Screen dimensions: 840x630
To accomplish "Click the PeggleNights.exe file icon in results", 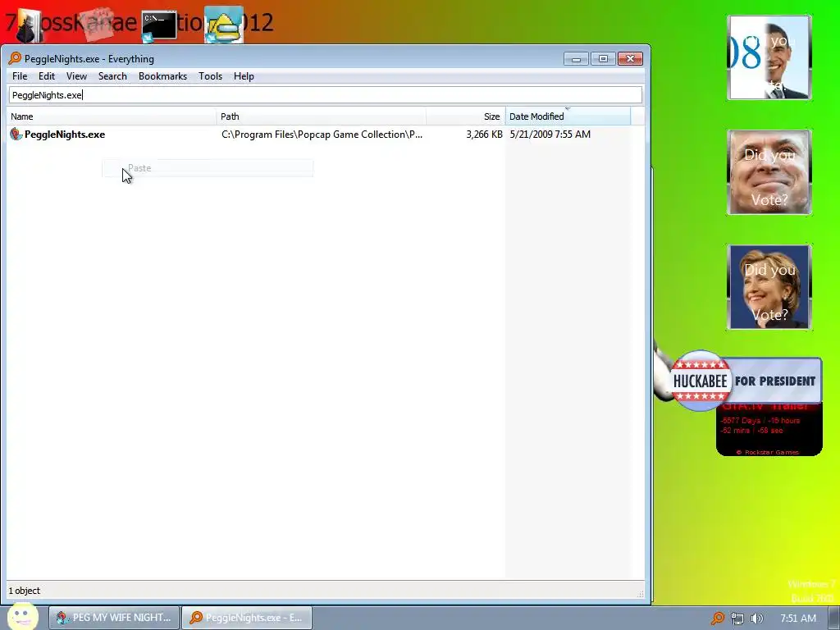I will [16, 135].
